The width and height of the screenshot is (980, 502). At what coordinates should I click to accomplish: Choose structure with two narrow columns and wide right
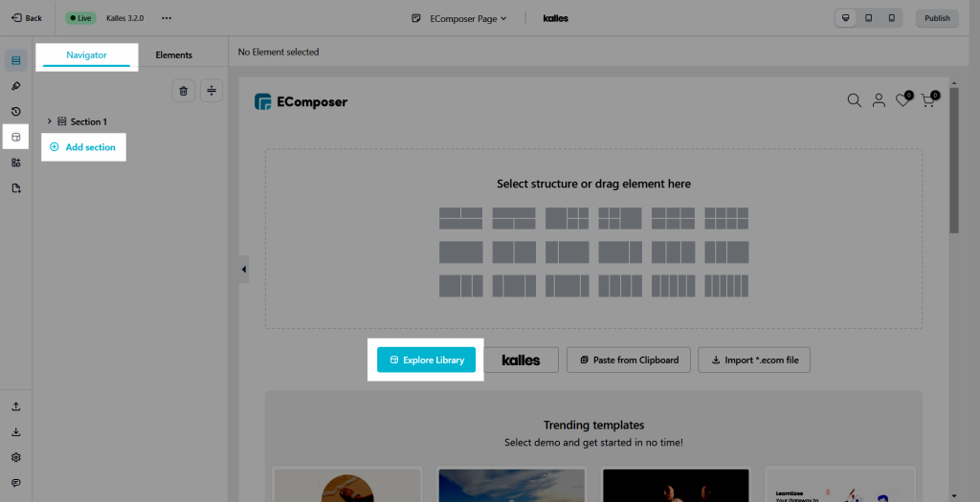[726, 252]
